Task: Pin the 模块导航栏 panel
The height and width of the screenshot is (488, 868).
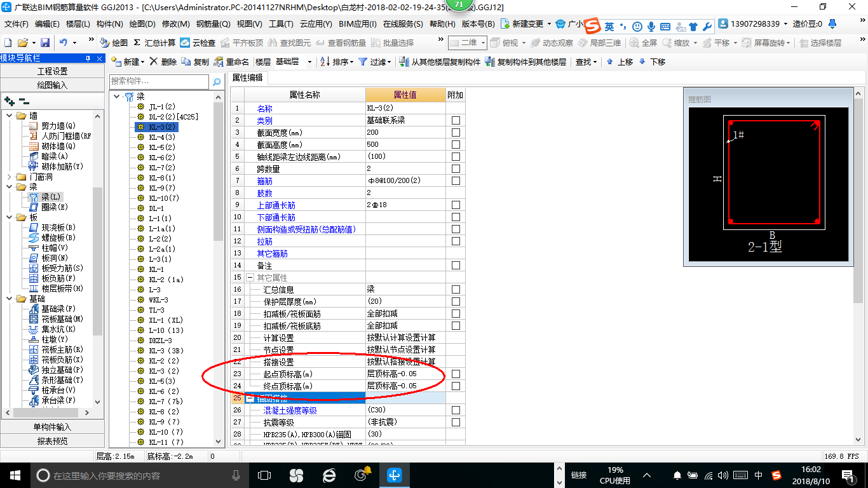Action: 88,58
